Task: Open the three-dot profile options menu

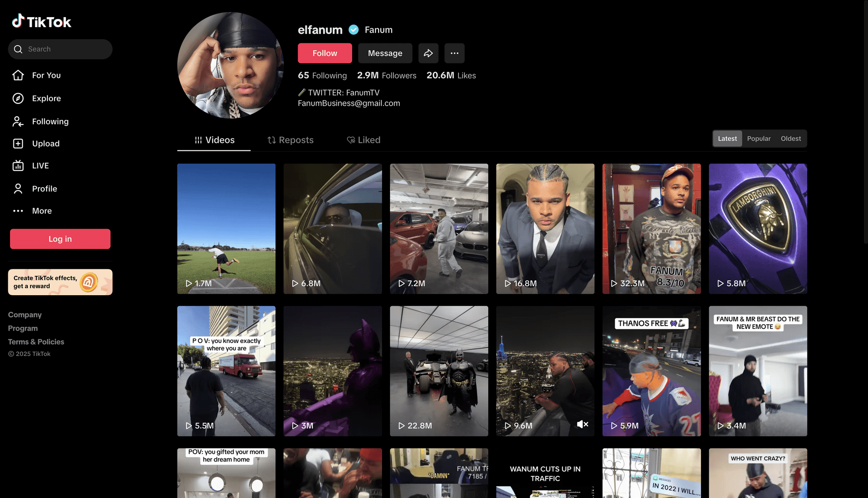Action: [x=454, y=53]
